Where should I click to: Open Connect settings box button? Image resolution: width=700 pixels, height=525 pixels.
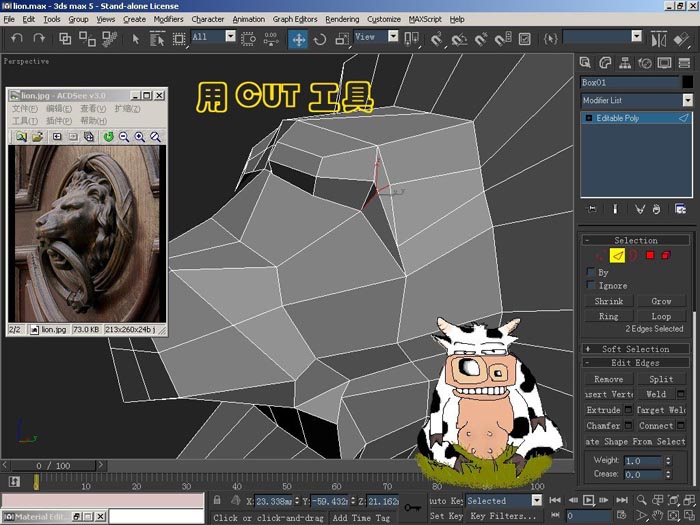coord(681,425)
